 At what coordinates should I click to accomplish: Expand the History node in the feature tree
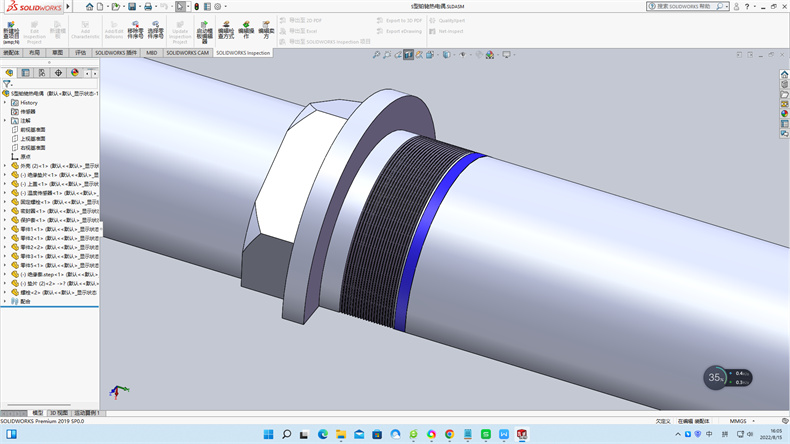pyautogui.click(x=5, y=102)
